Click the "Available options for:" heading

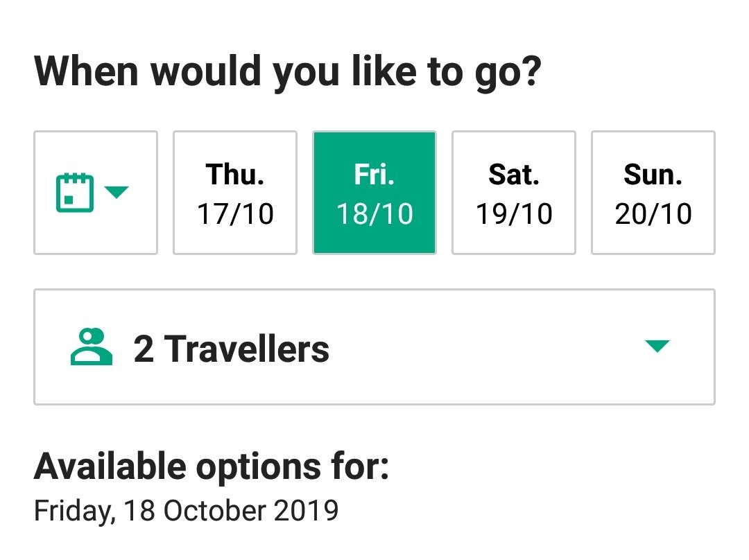click(212, 466)
